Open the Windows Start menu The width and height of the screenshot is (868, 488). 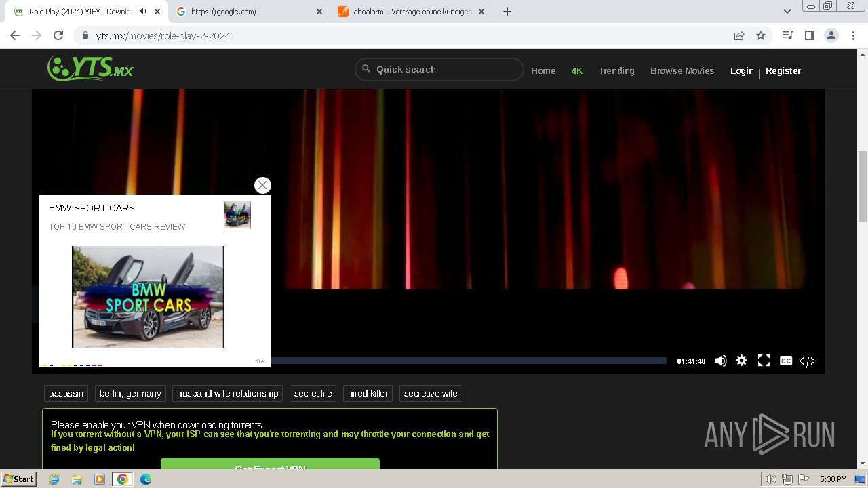(18, 479)
